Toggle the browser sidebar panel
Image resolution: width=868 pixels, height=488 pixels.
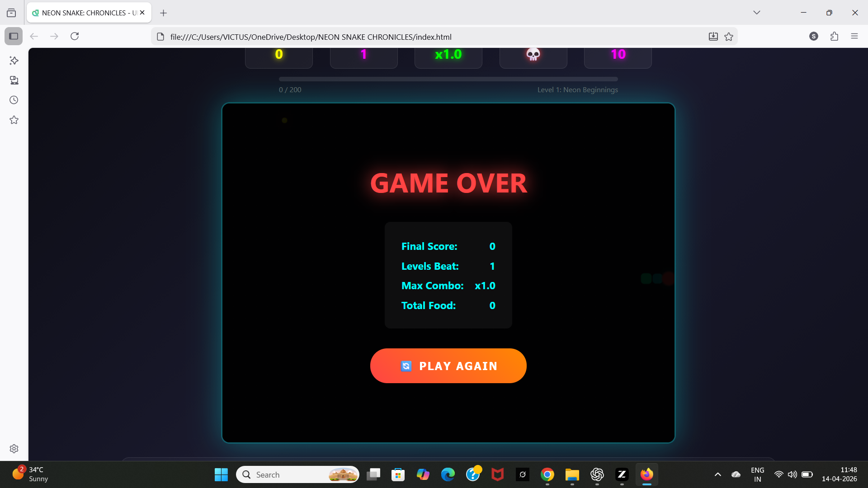[14, 36]
